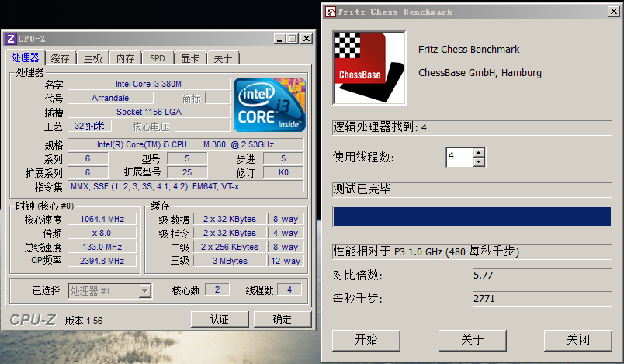Screen dimensions: 624x364
Task: Click the L3 cache 3 MBytes value
Action: (230, 261)
